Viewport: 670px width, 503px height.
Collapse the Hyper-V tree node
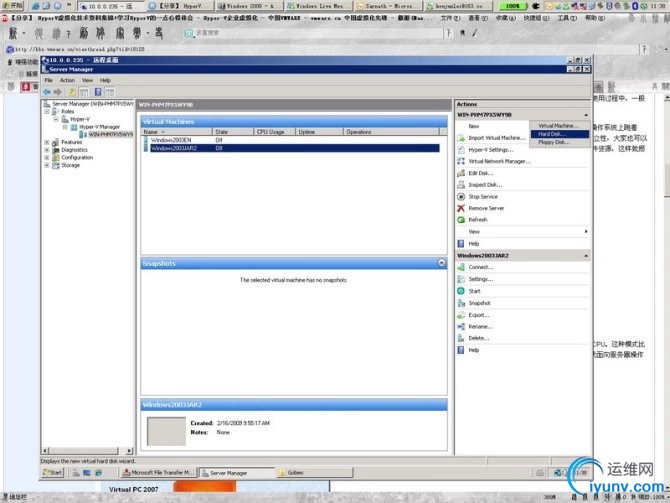pos(56,119)
